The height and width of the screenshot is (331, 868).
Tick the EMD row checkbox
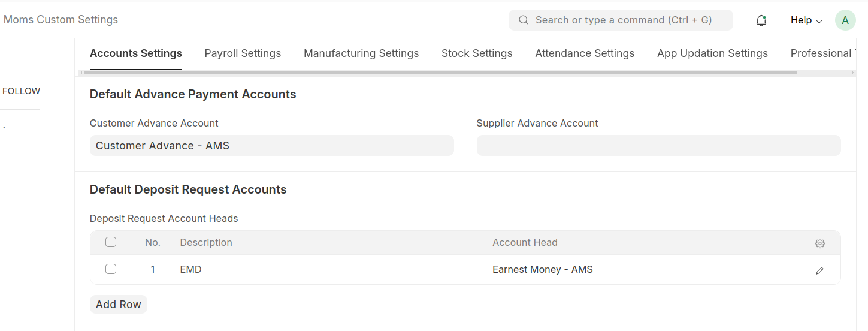pyautogui.click(x=111, y=269)
